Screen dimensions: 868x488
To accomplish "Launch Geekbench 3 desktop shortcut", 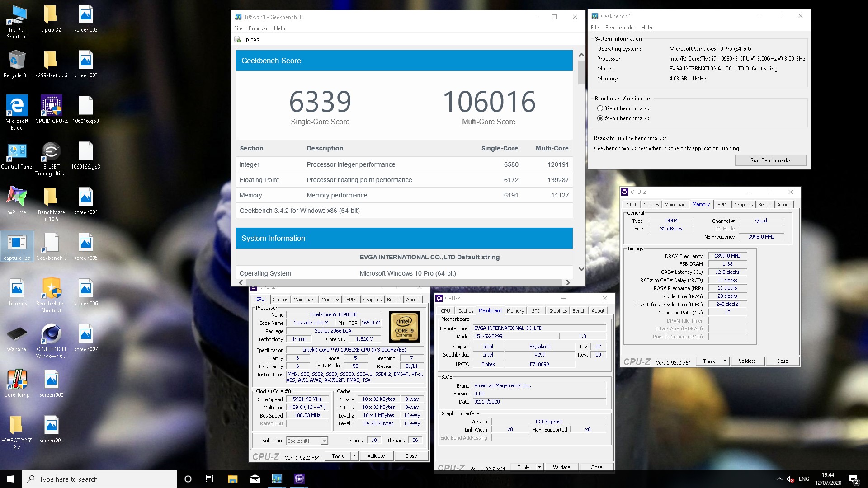I will click(x=51, y=247).
